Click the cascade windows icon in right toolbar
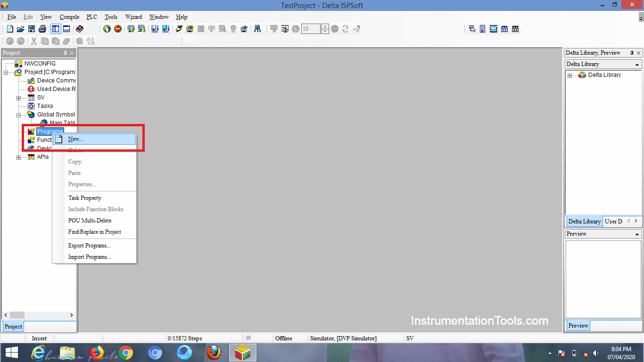This screenshot has width=644, height=362. (472, 29)
